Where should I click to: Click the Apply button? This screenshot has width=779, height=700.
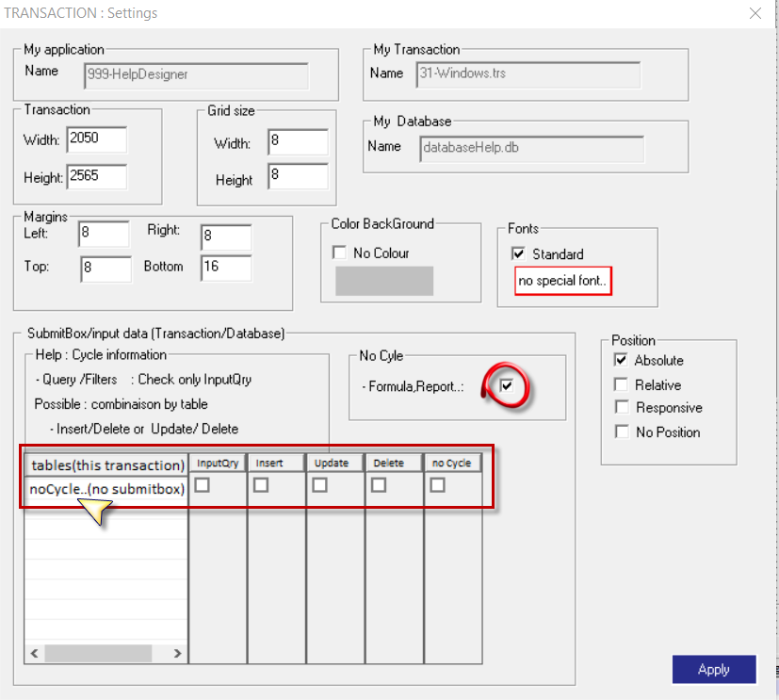[x=714, y=669]
